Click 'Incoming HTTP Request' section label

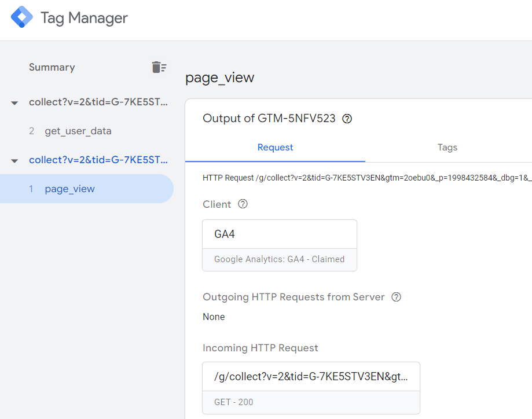261,348
